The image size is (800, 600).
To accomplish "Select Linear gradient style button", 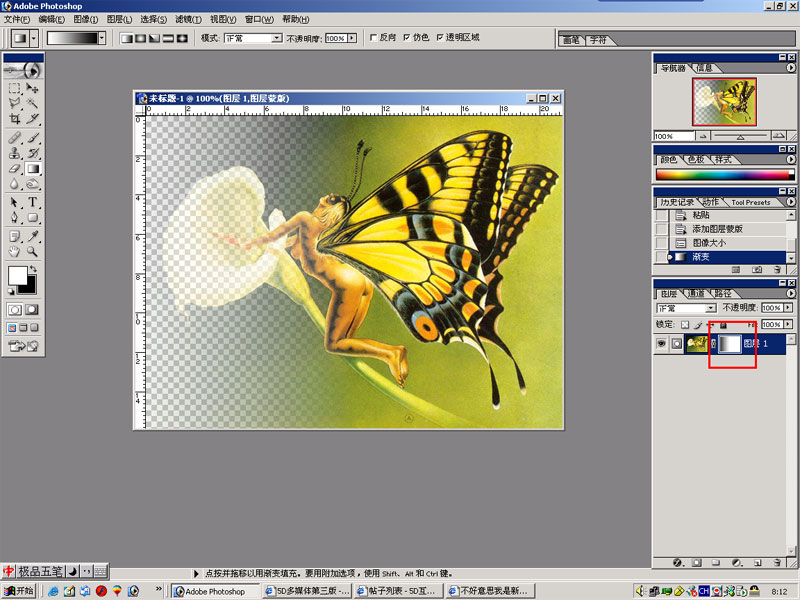I will (127, 38).
